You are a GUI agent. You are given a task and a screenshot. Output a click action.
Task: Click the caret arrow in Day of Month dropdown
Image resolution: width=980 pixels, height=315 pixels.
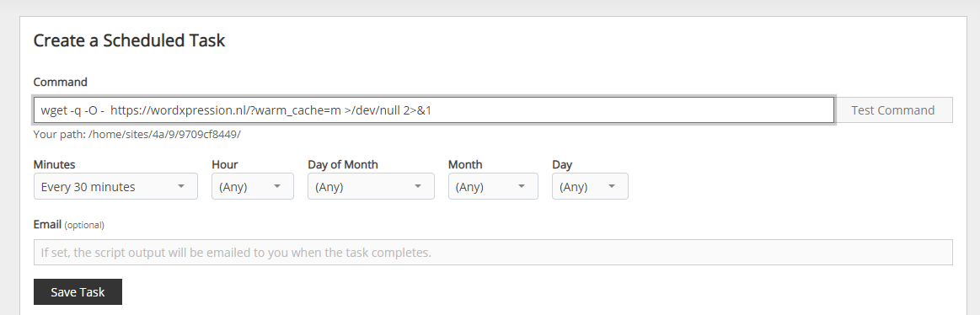[417, 186]
